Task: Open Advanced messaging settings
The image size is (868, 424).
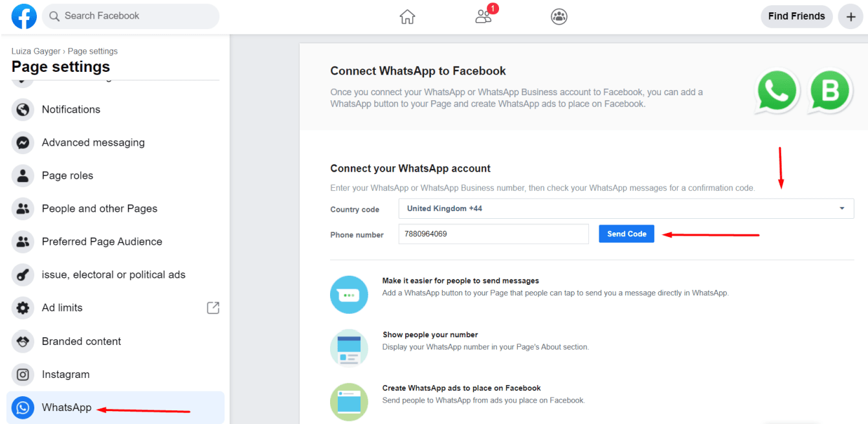Action: pyautogui.click(x=115, y=142)
